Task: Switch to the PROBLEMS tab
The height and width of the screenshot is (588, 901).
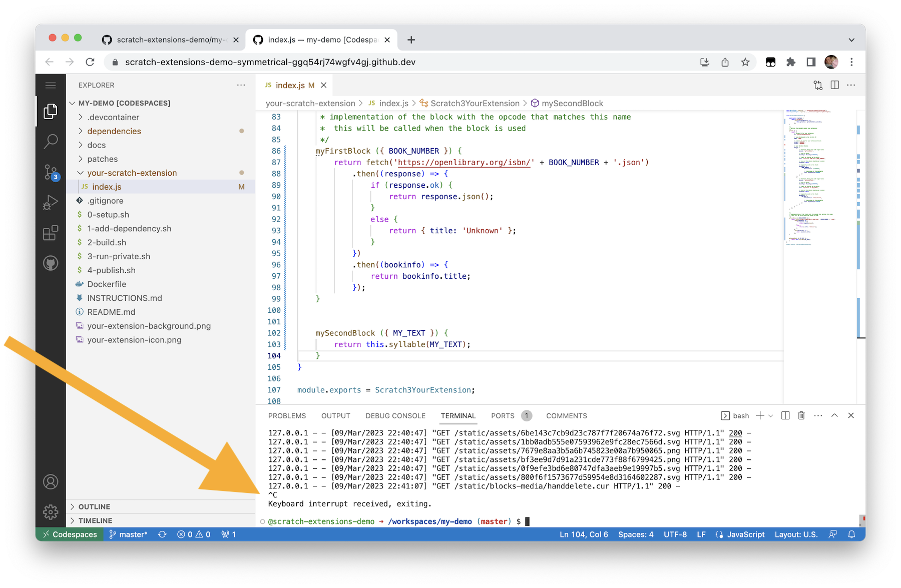Action: tap(287, 415)
